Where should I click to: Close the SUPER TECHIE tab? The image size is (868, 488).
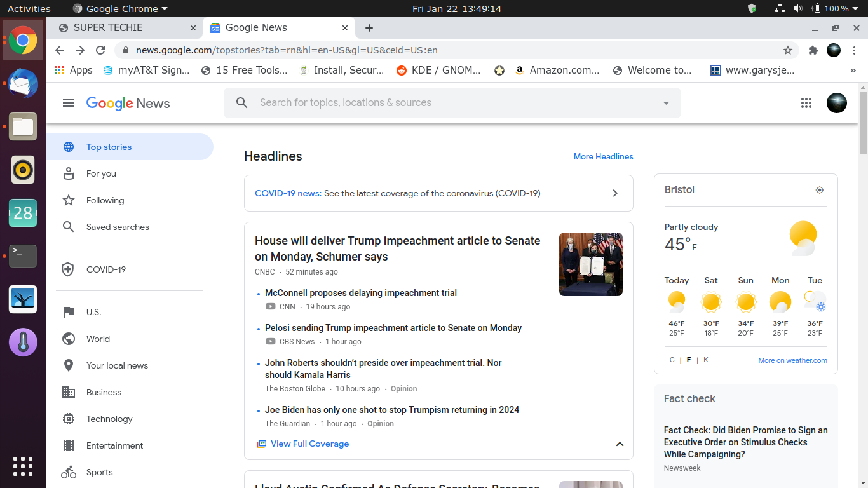193,28
